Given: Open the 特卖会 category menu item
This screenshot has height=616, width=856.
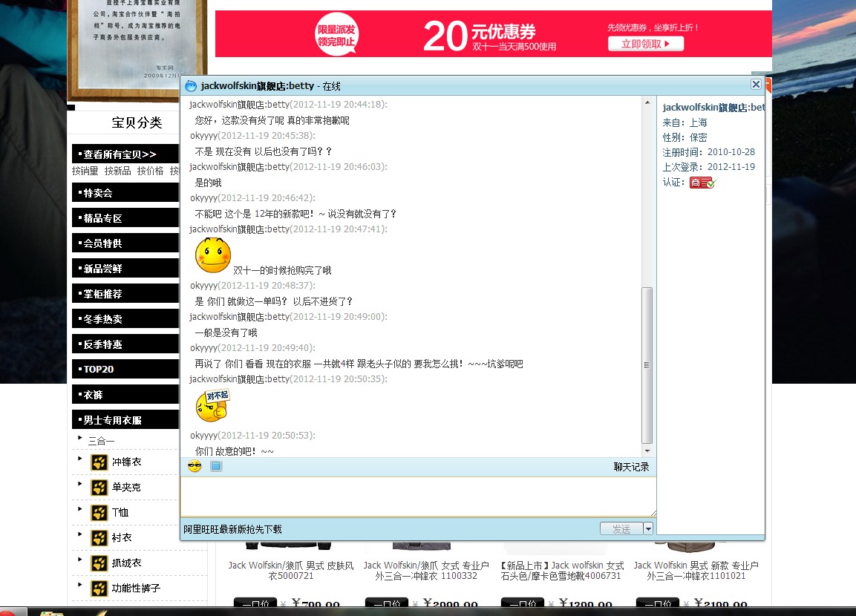Looking at the screenshot, I should click(125, 193).
